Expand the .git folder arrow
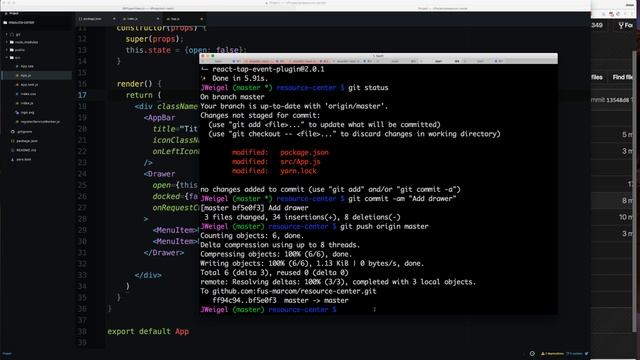Image resolution: width=640 pixels, height=360 pixels. (7, 35)
